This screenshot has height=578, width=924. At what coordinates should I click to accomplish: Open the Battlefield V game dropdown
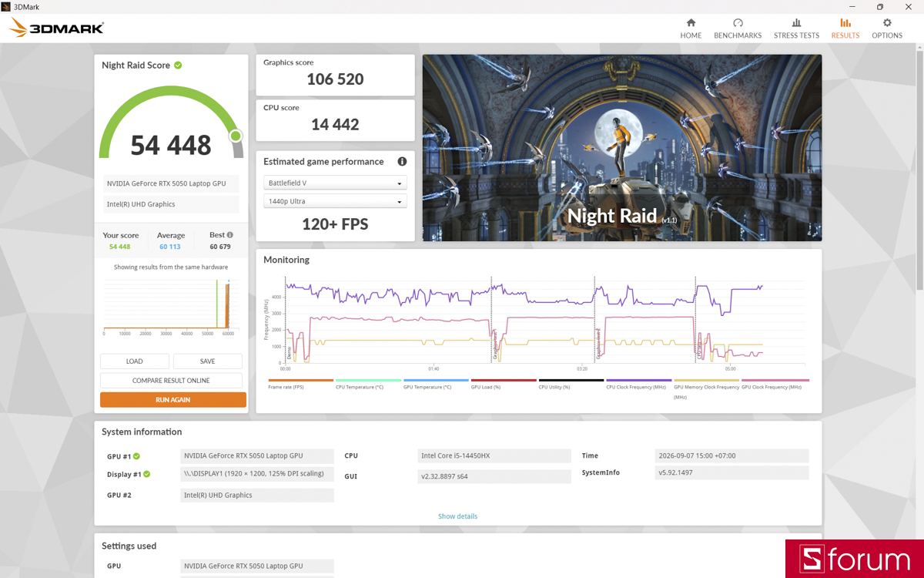point(335,183)
